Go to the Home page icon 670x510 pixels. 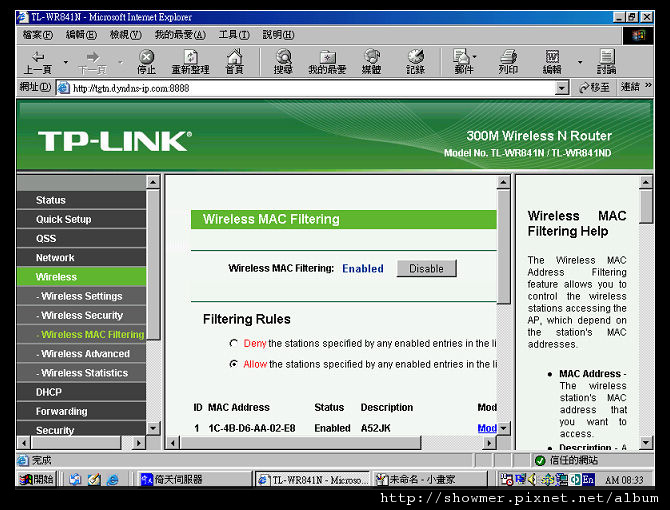[x=234, y=62]
